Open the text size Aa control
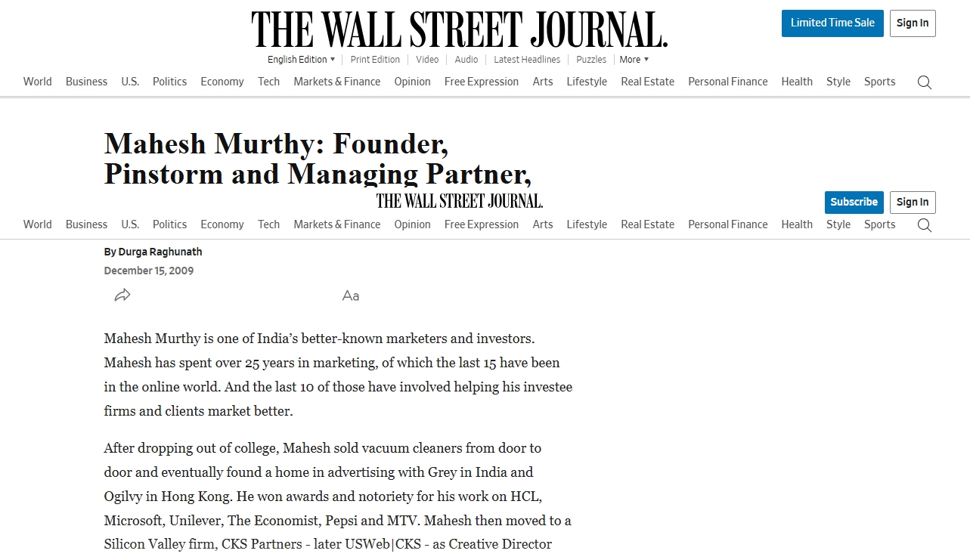970x560 pixels. [x=351, y=295]
